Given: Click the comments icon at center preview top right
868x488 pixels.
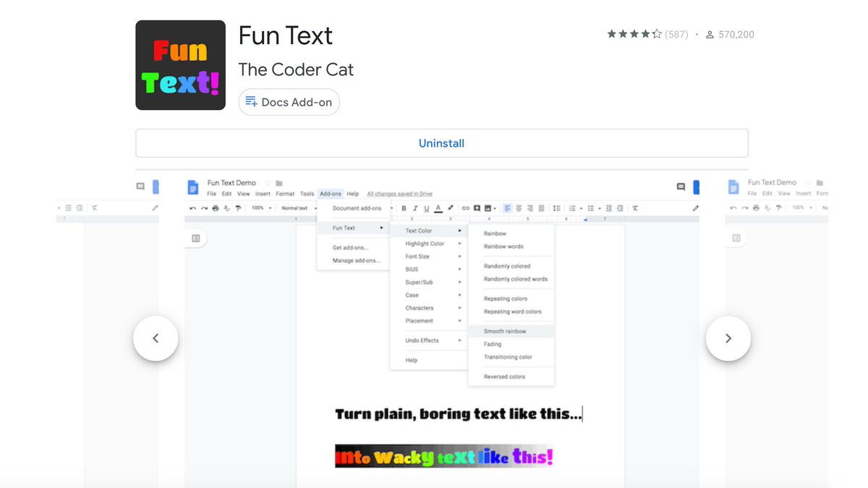Looking at the screenshot, I should tap(681, 187).
